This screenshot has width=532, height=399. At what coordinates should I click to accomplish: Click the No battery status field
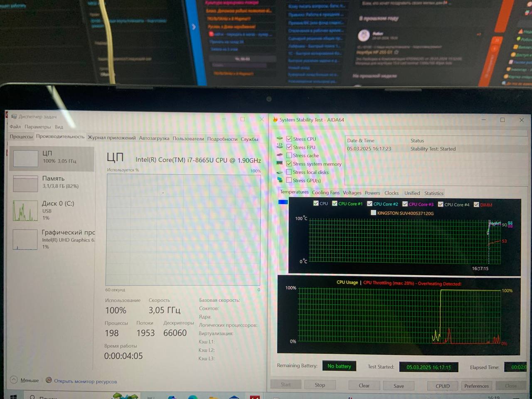(339, 366)
